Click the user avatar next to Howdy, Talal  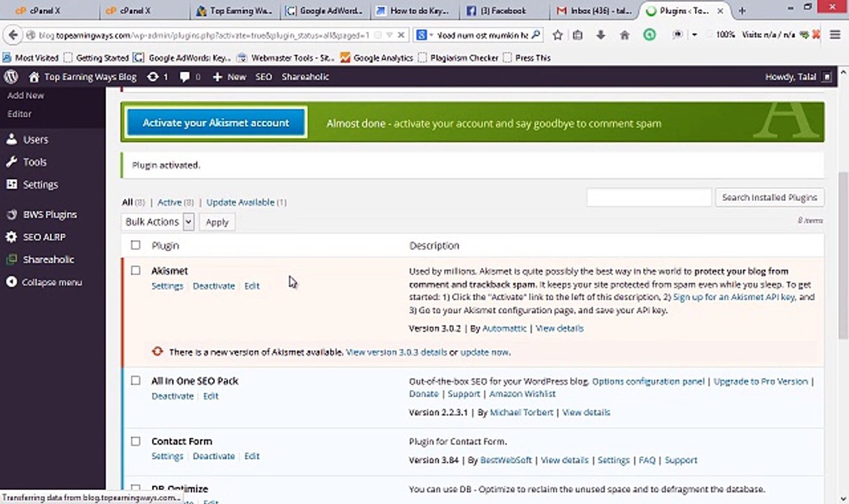click(827, 77)
